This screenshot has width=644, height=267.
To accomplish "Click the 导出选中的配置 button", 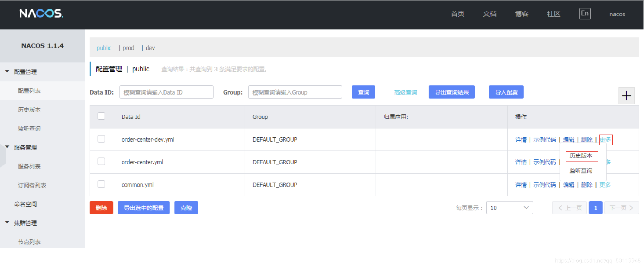I will pos(144,208).
